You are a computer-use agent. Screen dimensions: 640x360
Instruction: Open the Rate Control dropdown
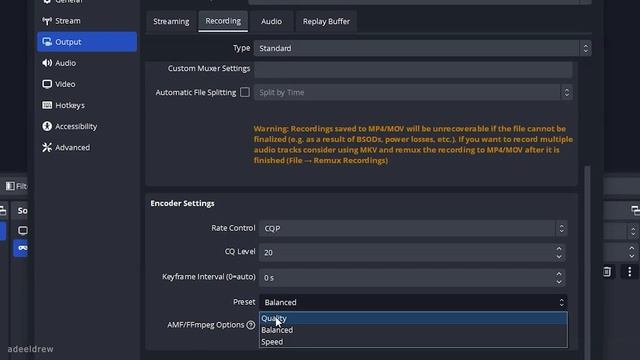pos(413,228)
